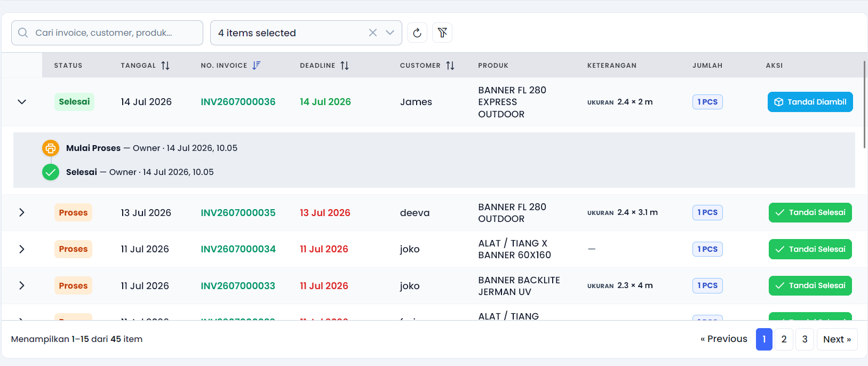Click the Produk column header
868x366 pixels.
point(493,66)
